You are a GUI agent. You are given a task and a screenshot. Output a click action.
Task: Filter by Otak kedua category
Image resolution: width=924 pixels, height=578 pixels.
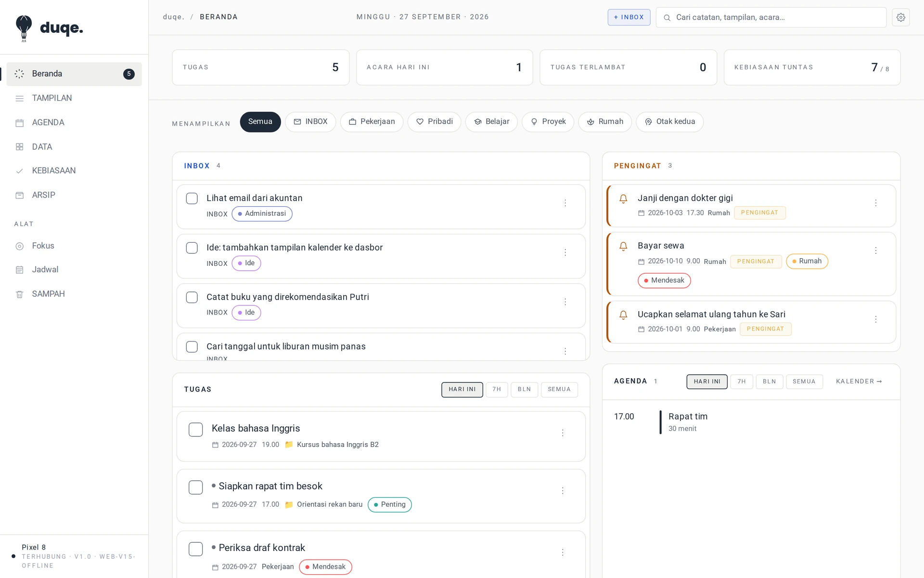click(x=669, y=122)
